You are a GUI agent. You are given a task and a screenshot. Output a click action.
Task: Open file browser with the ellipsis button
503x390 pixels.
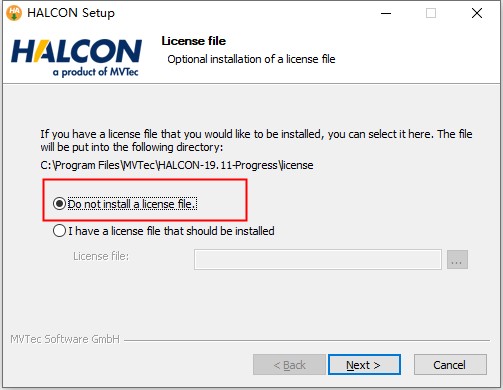coord(457,259)
